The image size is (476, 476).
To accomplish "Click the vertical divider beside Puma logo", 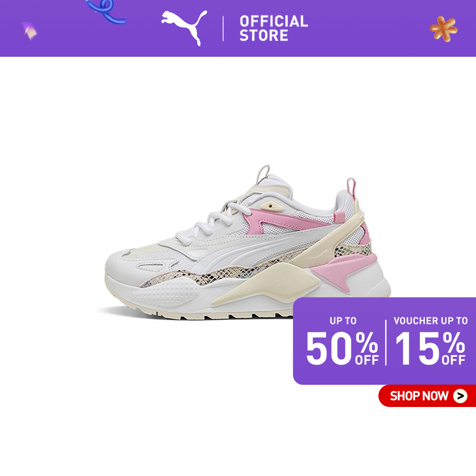I will coord(223,29).
